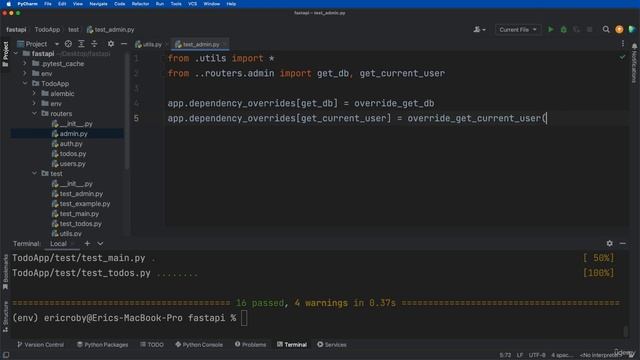Select the test_admin.py editor tab
This screenshot has height=360, width=640.
pos(201,44)
